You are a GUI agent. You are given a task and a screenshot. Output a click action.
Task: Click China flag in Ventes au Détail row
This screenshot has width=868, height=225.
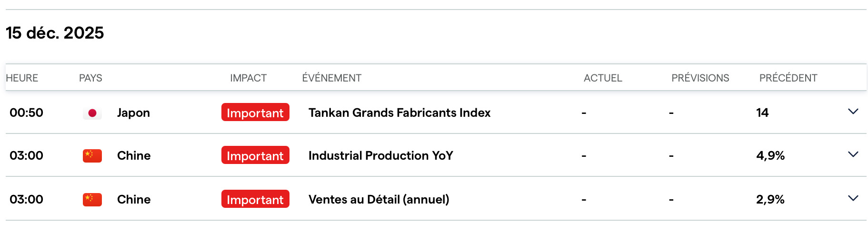tap(92, 200)
